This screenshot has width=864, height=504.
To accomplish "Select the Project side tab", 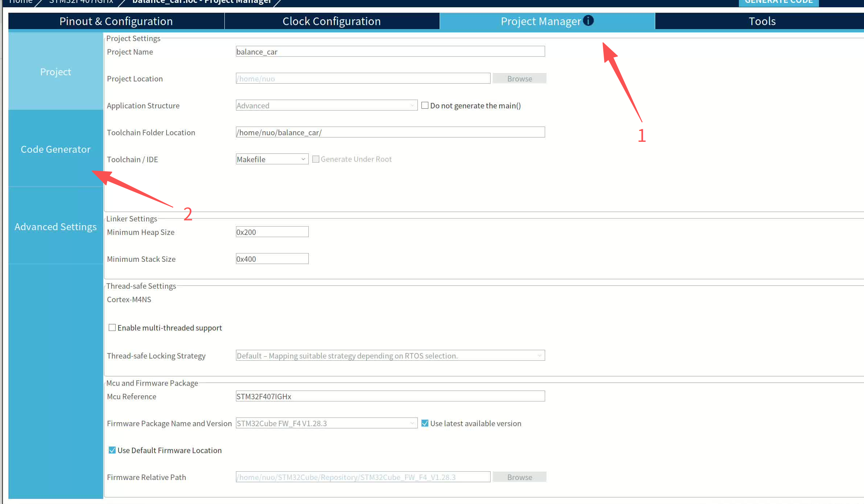I will (x=56, y=72).
